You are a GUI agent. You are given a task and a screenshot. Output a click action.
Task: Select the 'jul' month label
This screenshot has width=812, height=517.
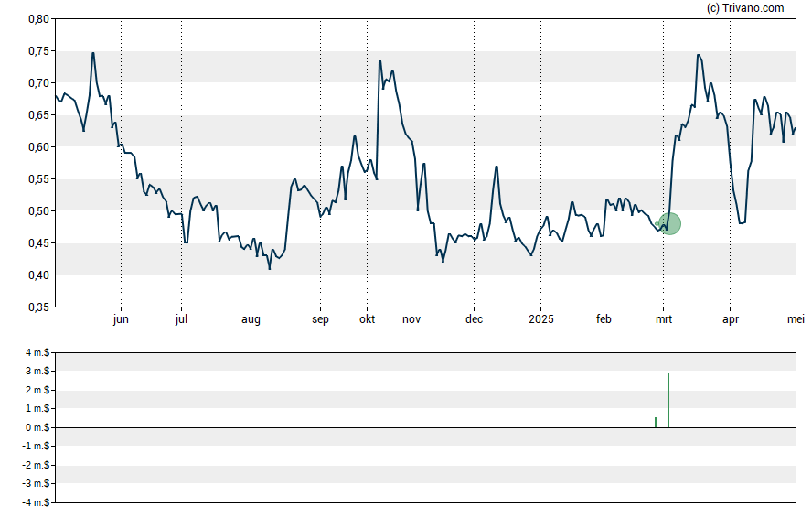tap(181, 319)
